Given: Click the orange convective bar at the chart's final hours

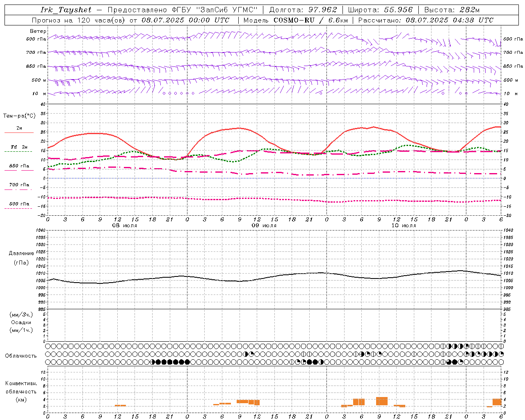Looking at the screenshot, I should 497,402.
